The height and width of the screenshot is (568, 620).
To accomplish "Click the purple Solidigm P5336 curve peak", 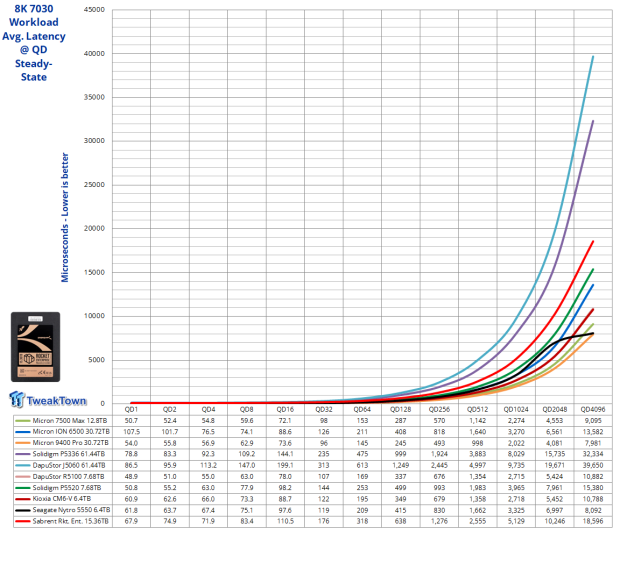I will [x=593, y=121].
